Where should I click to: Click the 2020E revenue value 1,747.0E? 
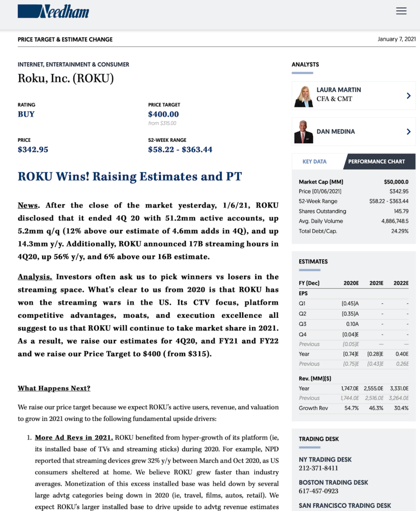[x=350, y=388]
